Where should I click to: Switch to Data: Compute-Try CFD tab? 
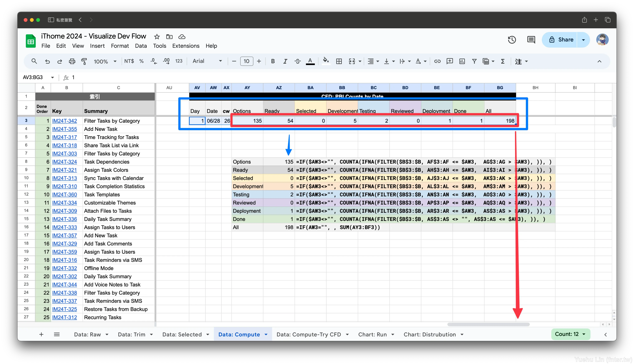point(309,334)
